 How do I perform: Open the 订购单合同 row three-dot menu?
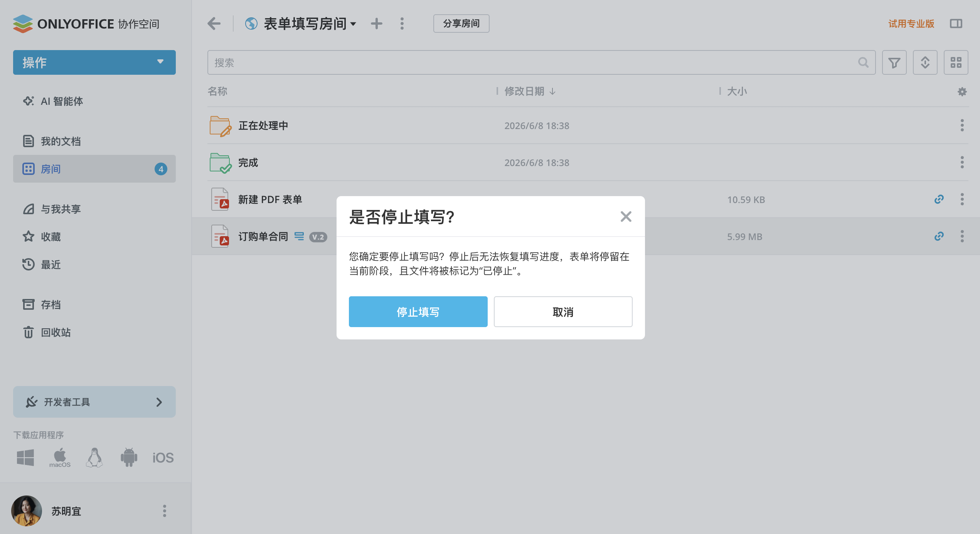point(962,236)
